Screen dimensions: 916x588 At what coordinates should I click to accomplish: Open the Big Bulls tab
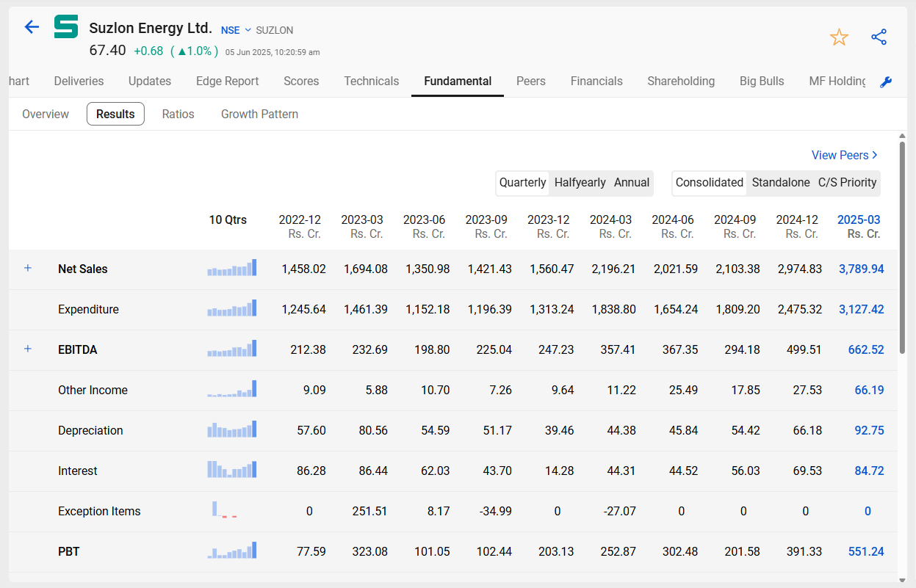pos(762,81)
